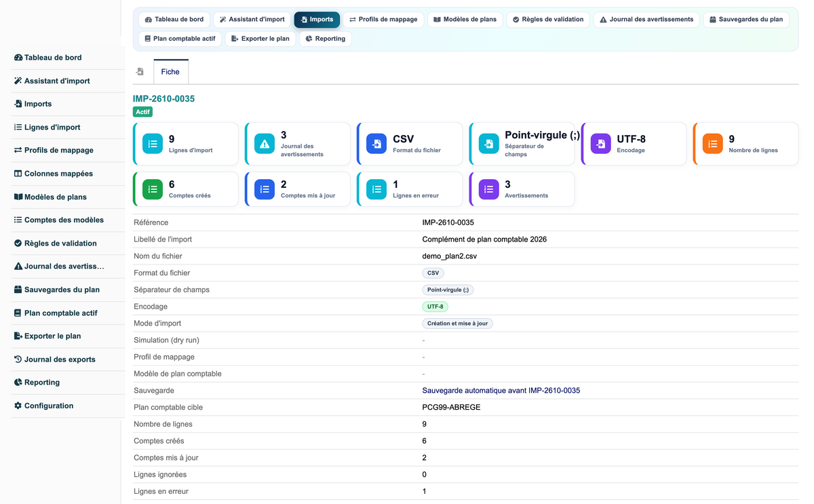Open Modèles de plans in the top navigation
The width and height of the screenshot is (814, 504).
465,20
